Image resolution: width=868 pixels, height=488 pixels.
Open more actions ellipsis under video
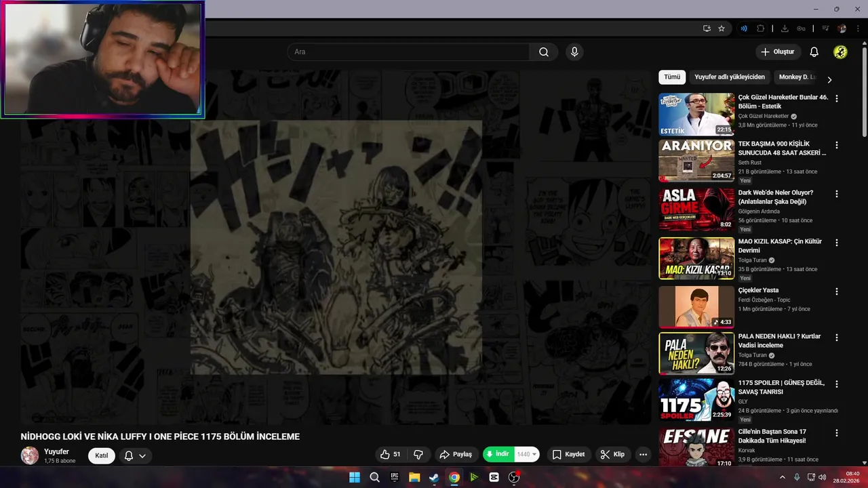coord(643,454)
